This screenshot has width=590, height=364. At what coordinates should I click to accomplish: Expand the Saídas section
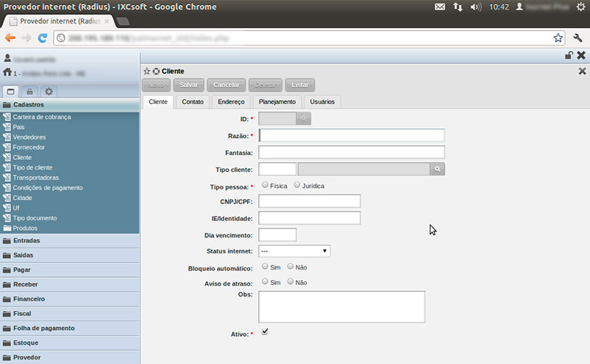pyautogui.click(x=69, y=255)
